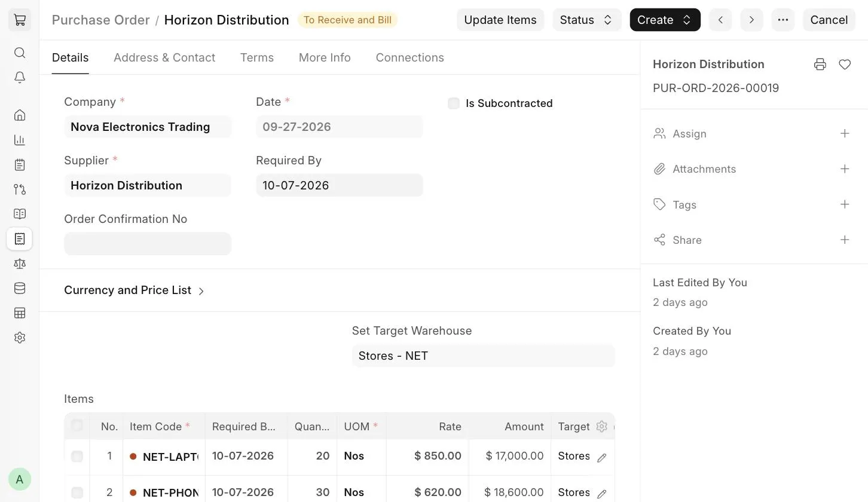Check row 1 NET-LAPT item checkbox
The image size is (868, 502).
(x=77, y=457)
